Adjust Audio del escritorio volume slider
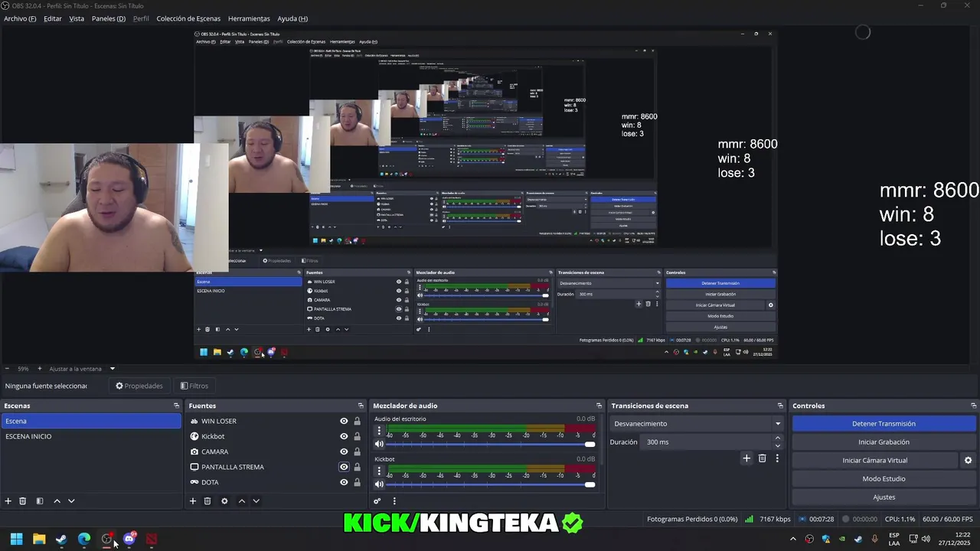980x551 pixels. (x=490, y=444)
